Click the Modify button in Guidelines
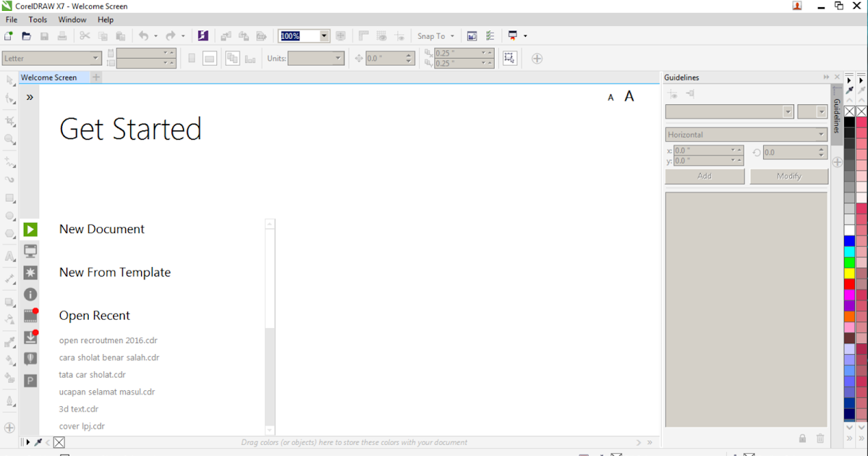 [789, 176]
